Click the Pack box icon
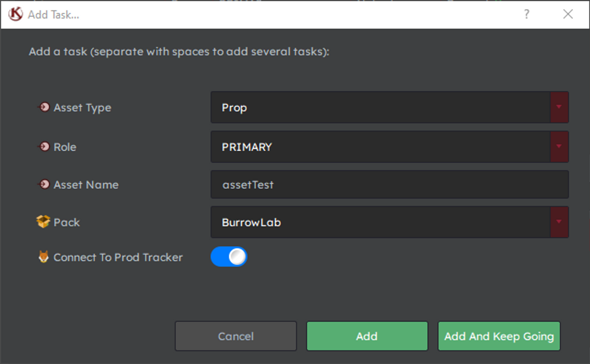590x364 pixels. tap(43, 222)
